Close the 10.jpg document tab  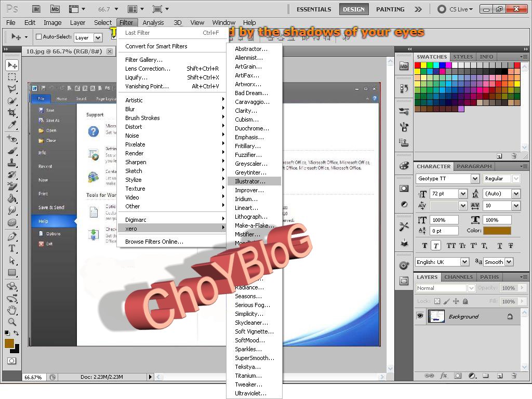click(x=110, y=51)
